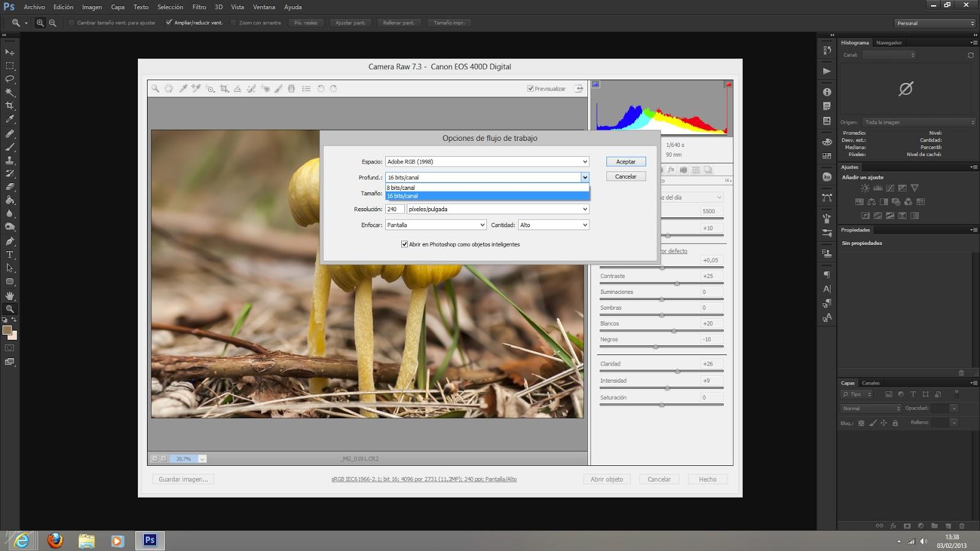Select the Lasso tool
980x551 pixels.
coord(10,79)
